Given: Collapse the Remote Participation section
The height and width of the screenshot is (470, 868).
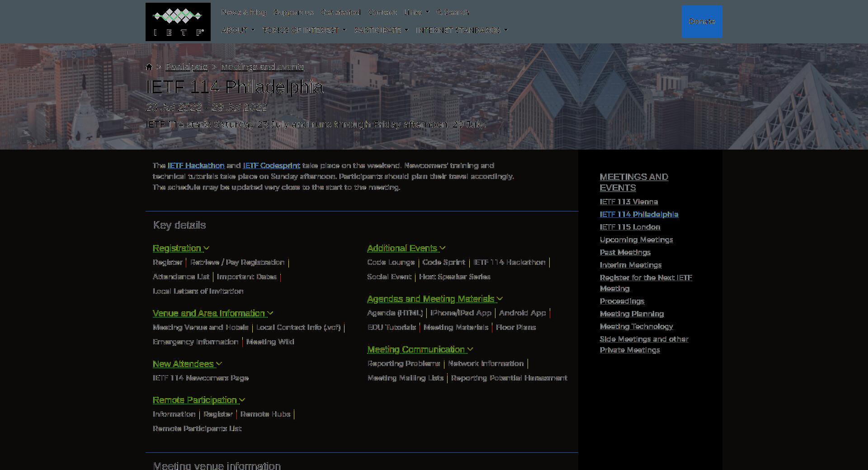Looking at the screenshot, I should coord(199,400).
